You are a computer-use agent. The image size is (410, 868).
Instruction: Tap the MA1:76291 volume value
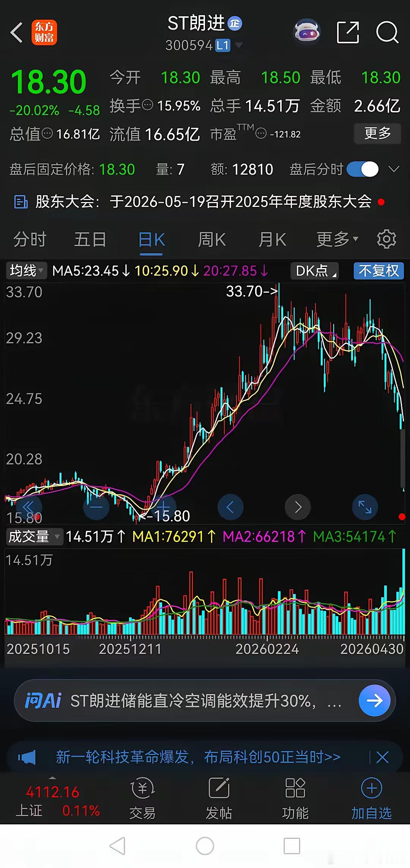point(168,537)
